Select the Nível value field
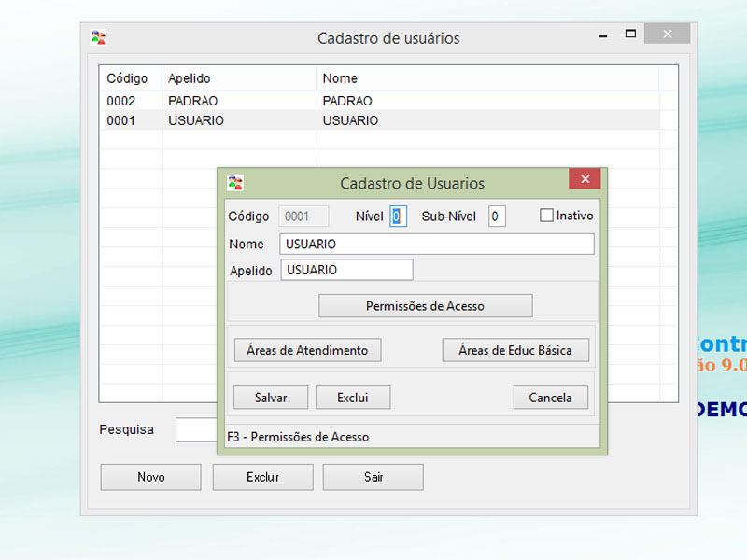The height and width of the screenshot is (560, 747). pos(398,217)
